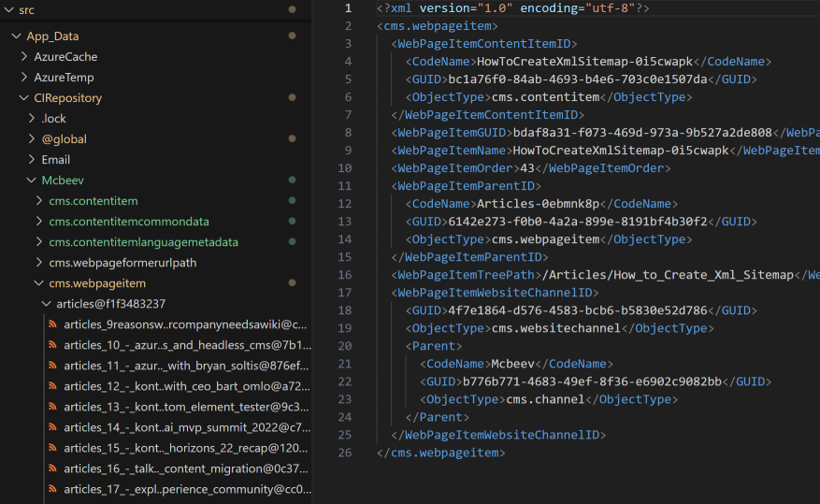
Task: Click line number 10 in editor gutter
Action: click(345, 168)
